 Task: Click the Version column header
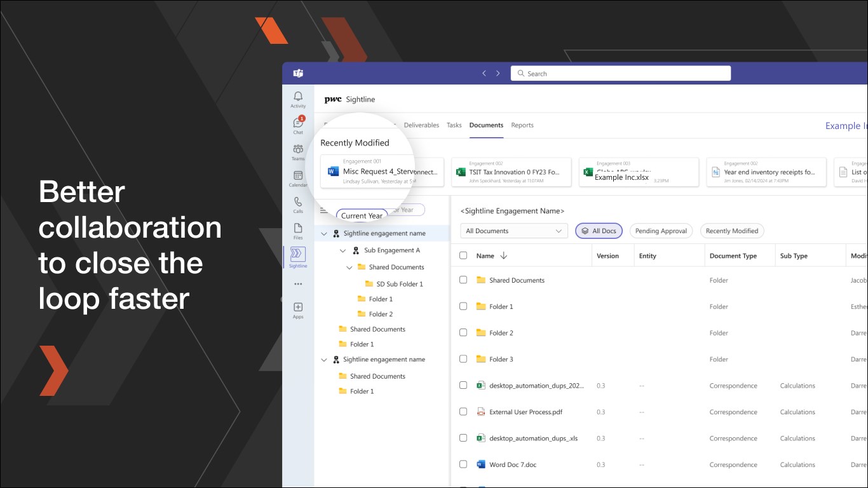pyautogui.click(x=607, y=256)
